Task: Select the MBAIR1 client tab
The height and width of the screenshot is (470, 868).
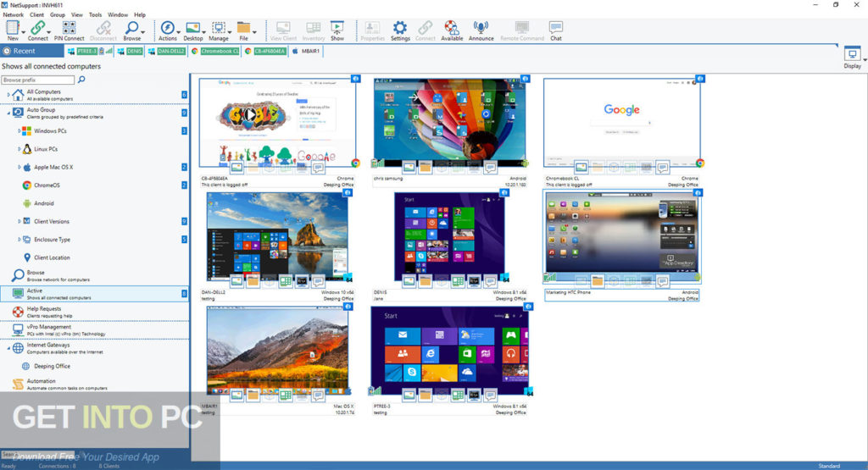Action: point(306,51)
